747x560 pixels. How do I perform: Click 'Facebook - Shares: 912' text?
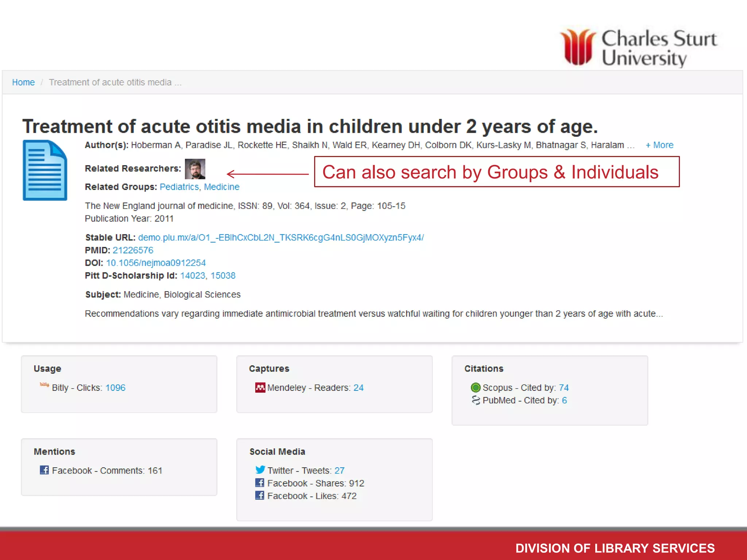pyautogui.click(x=316, y=483)
